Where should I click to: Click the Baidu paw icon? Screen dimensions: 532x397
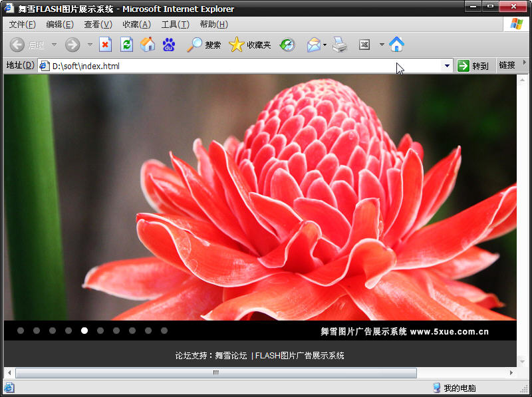click(169, 45)
